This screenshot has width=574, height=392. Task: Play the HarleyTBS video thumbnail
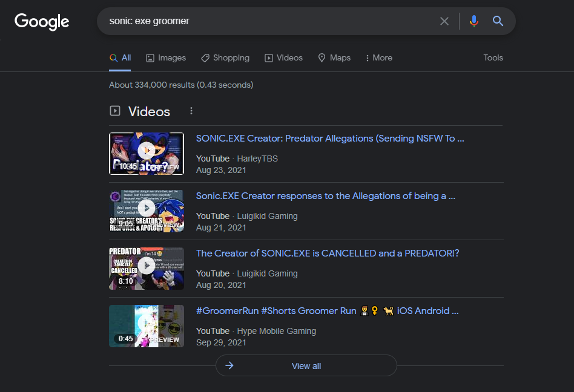(147, 154)
